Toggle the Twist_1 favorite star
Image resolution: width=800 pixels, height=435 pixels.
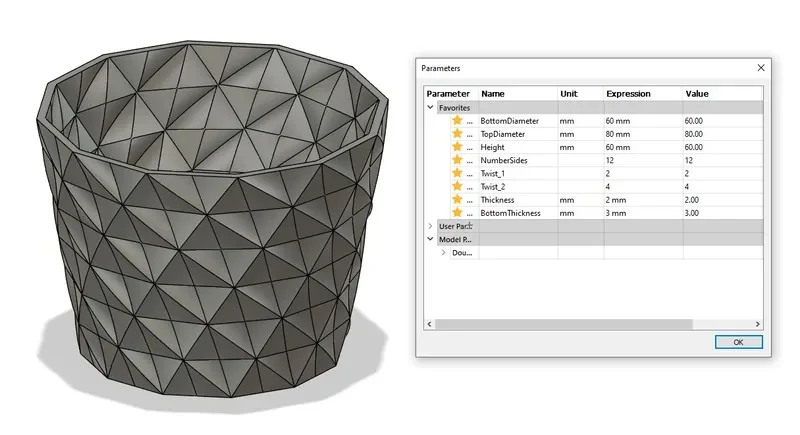pos(457,173)
